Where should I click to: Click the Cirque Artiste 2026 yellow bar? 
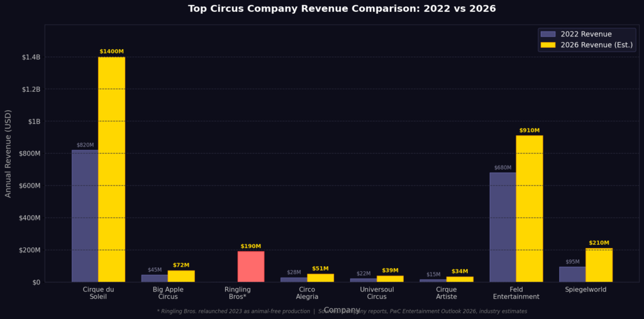click(460, 279)
